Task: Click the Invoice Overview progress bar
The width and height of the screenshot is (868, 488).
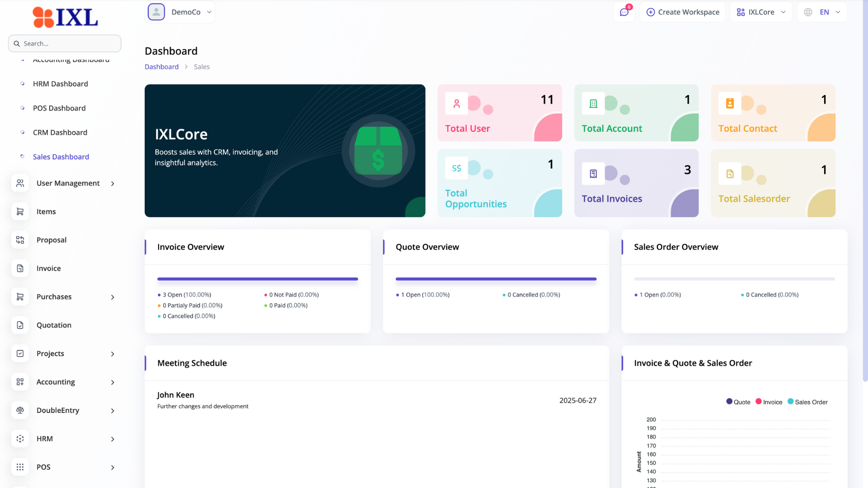Action: tap(258, 279)
